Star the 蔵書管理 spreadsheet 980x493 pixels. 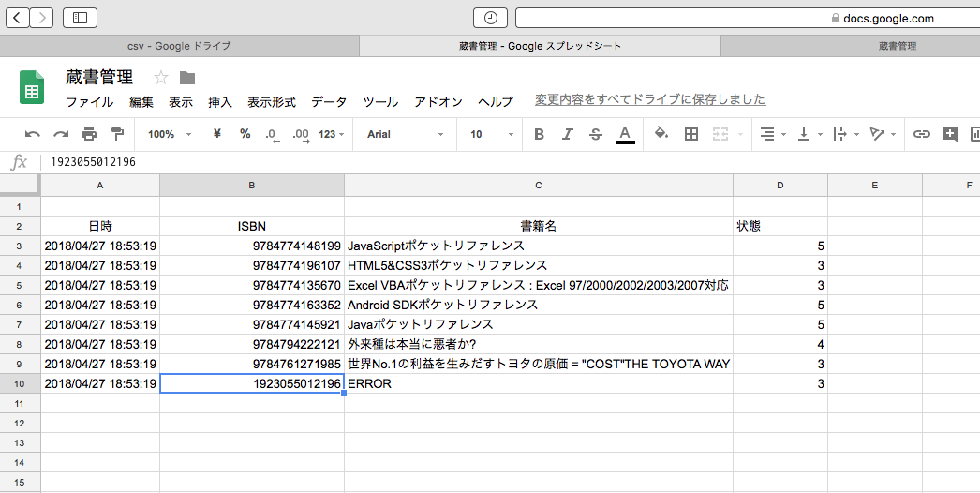pyautogui.click(x=161, y=78)
